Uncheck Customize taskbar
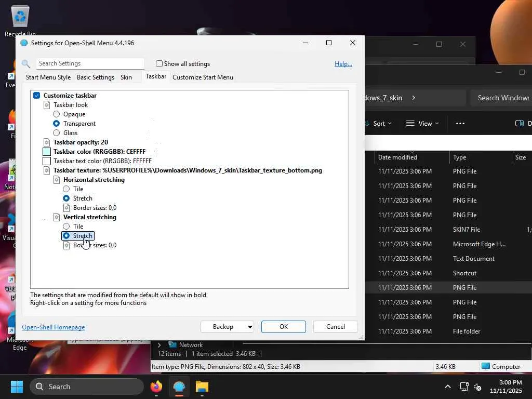 pos(37,96)
